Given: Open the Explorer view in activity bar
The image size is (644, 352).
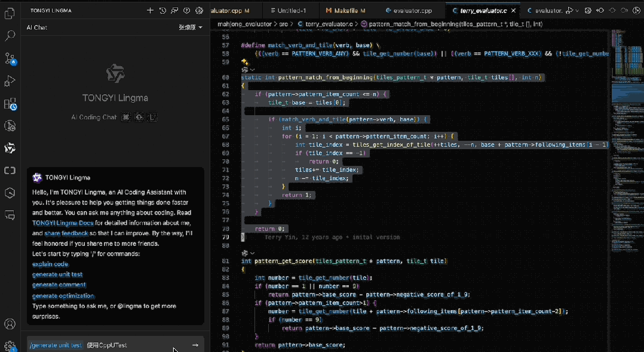Looking at the screenshot, I should pyautogui.click(x=10, y=14).
